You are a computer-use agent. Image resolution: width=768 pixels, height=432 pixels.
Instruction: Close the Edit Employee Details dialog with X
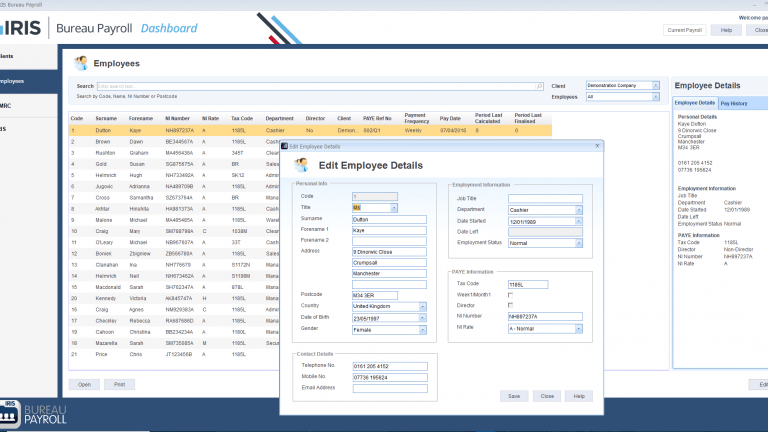(x=597, y=146)
